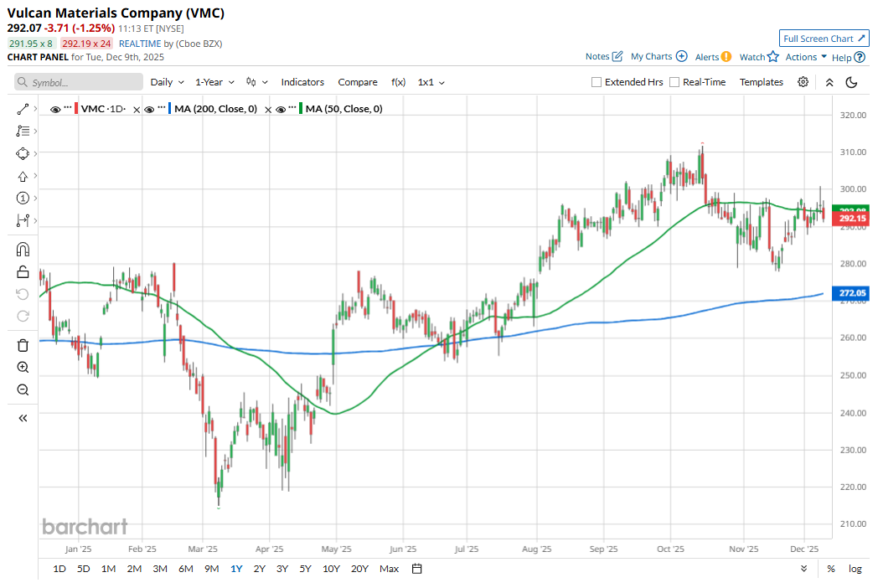Click the Symbol search input field
Viewport: 878px width, 588px height.
point(80,82)
